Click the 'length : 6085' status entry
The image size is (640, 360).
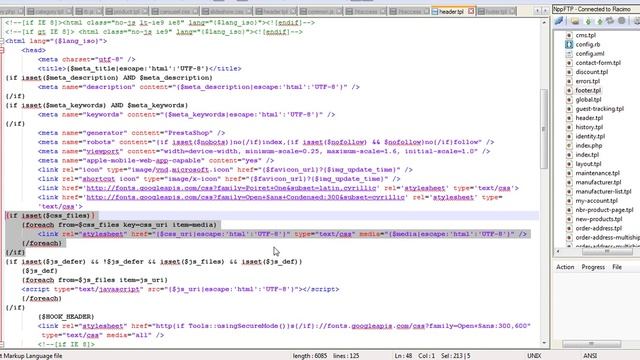coord(310,356)
